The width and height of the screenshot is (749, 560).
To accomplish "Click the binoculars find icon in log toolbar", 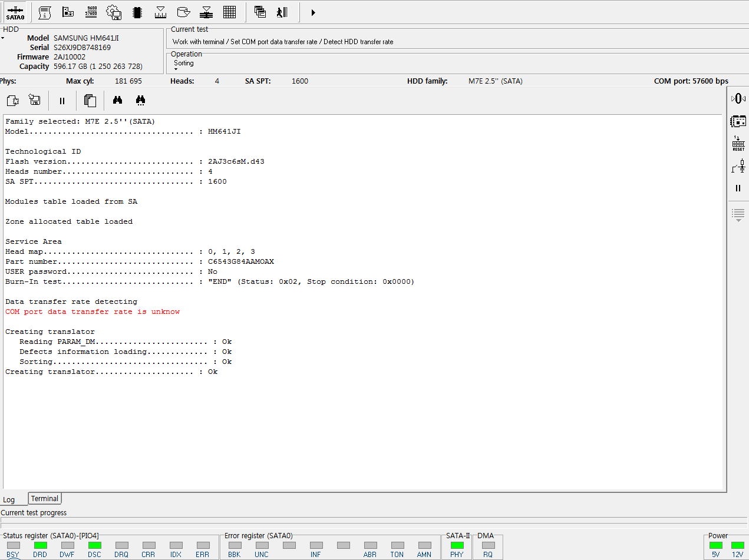I will click(118, 101).
